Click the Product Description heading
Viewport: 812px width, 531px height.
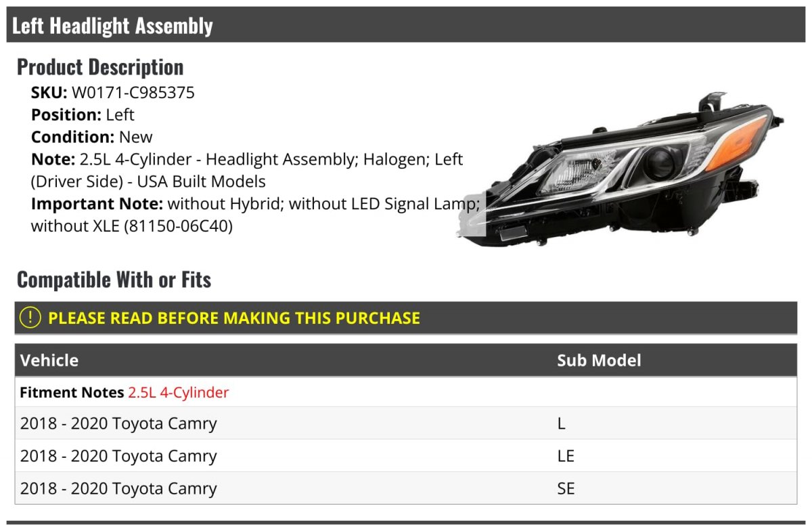[x=100, y=67]
